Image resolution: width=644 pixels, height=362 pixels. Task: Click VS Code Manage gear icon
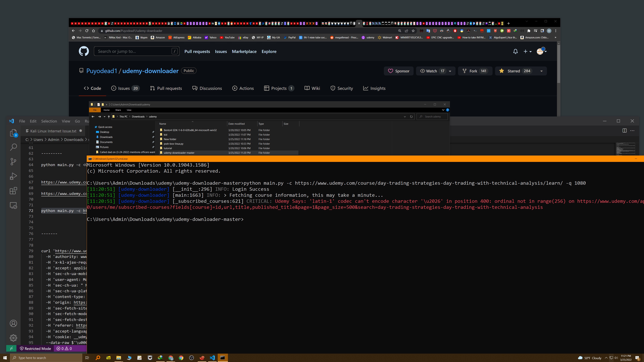(13, 338)
